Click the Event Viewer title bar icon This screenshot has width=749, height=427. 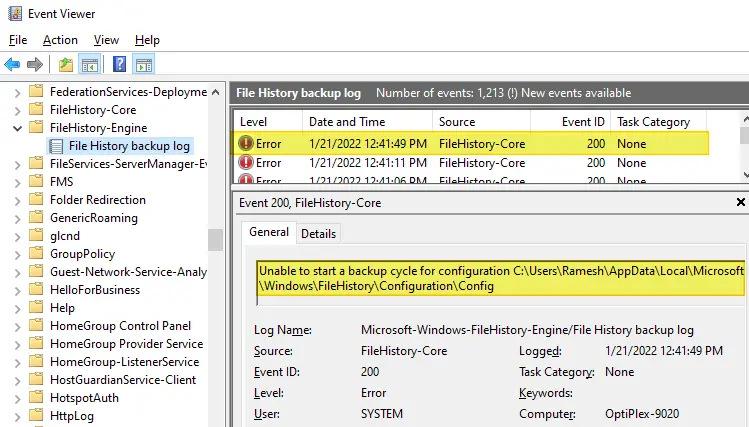15,14
